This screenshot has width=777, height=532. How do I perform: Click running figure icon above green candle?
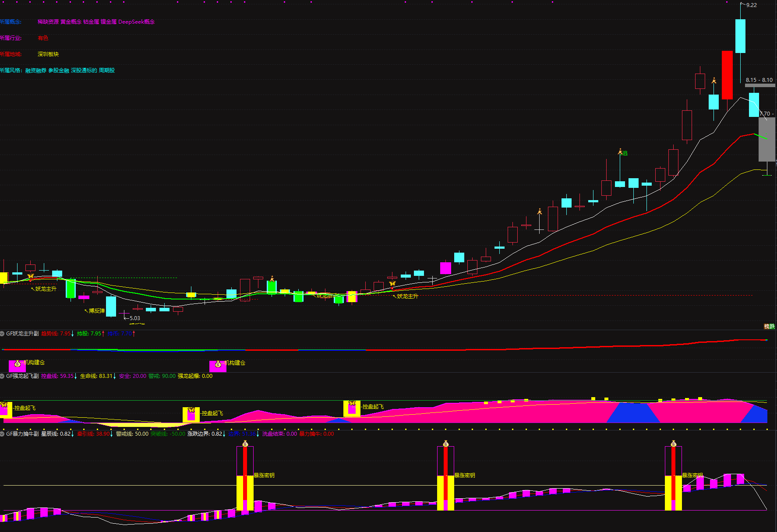pos(272,278)
